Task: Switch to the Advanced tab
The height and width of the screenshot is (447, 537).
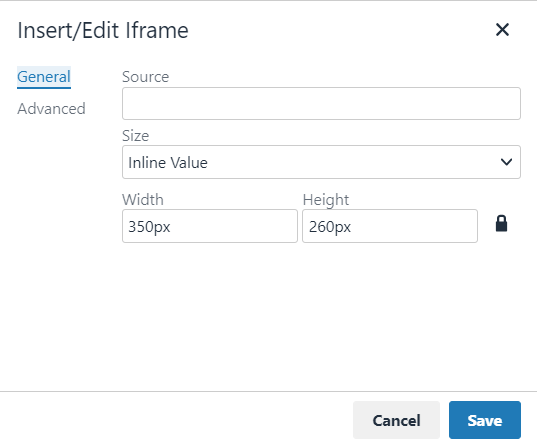Action: 51,109
